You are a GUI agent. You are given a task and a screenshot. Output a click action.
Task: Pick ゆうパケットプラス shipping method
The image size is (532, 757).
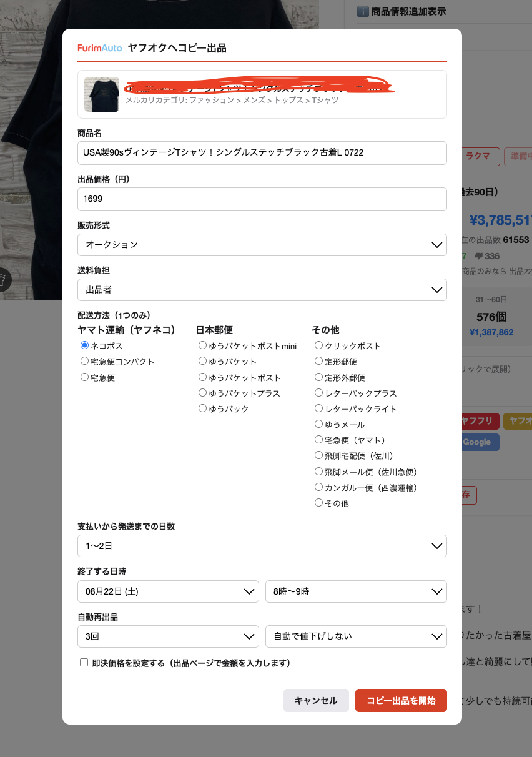202,393
